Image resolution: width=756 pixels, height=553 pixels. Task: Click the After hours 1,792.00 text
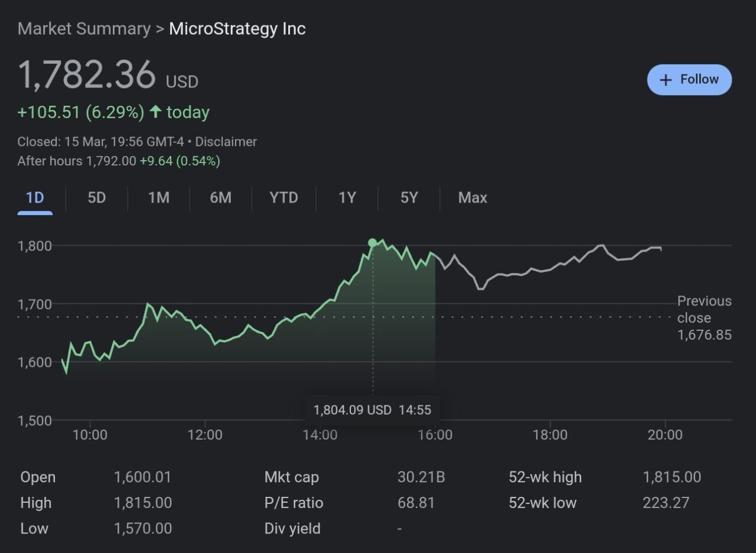coord(77,161)
